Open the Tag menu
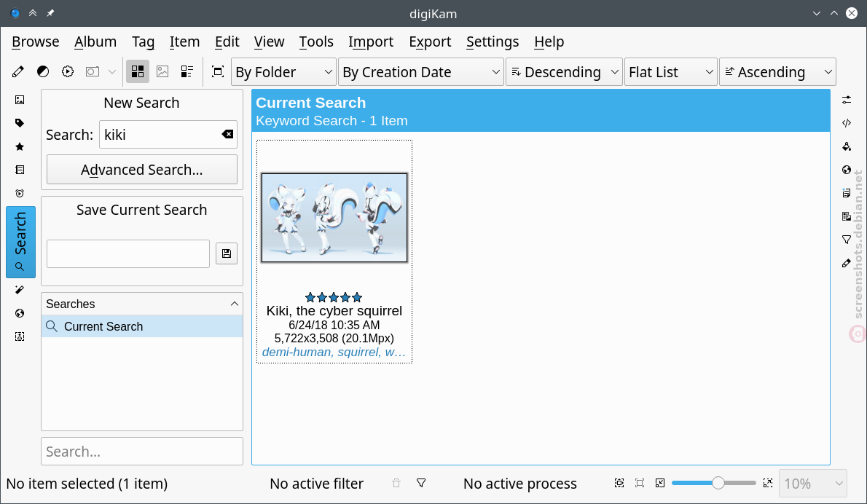 144,42
